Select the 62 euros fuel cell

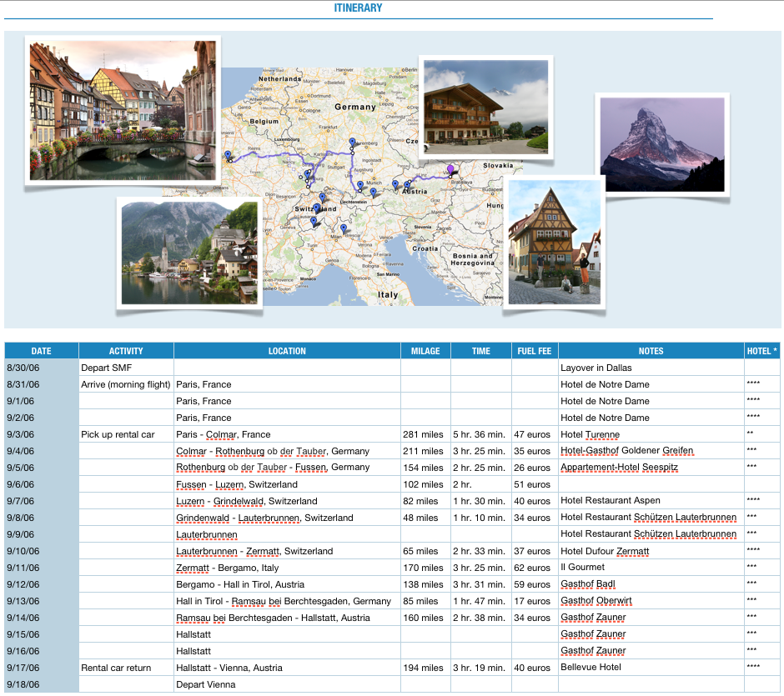pyautogui.click(x=535, y=568)
